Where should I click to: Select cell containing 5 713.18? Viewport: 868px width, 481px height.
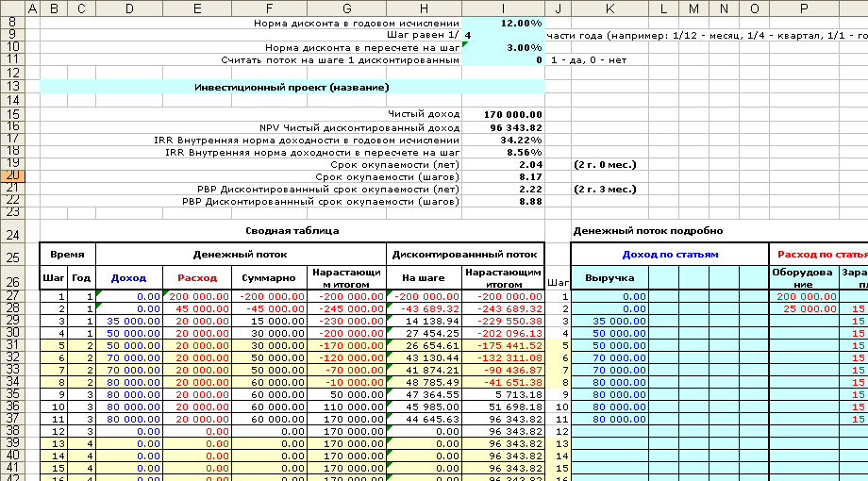[503, 394]
